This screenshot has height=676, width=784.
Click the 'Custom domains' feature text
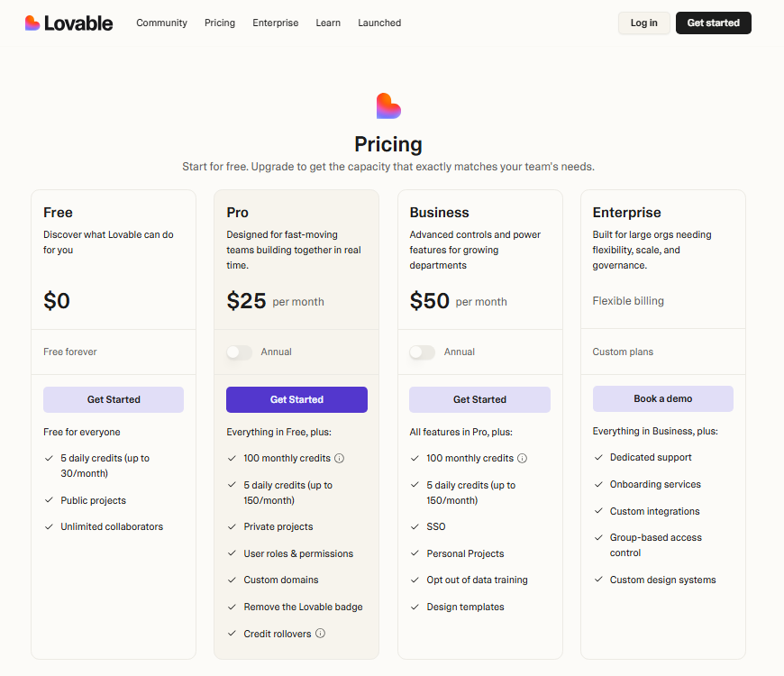coord(281,580)
